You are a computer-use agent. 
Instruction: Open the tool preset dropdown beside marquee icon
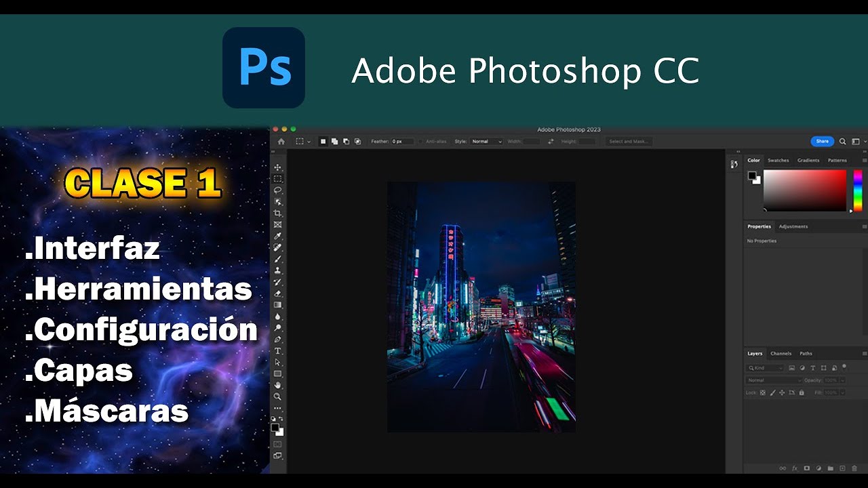(x=309, y=142)
